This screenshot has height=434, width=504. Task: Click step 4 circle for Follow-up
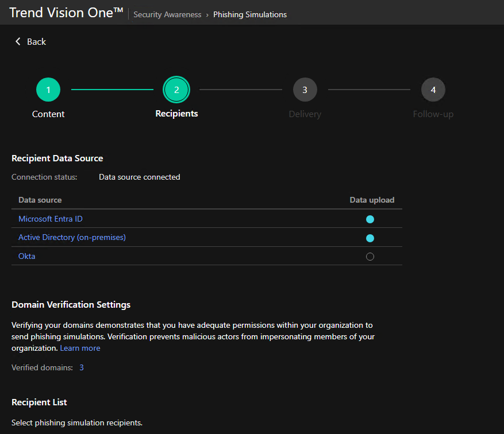coord(433,90)
